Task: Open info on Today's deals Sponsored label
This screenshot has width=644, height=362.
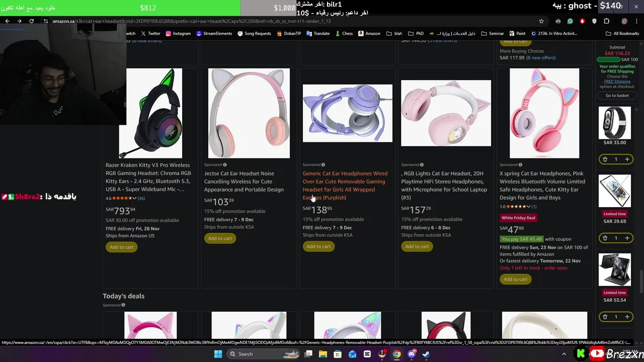Action: point(123,305)
